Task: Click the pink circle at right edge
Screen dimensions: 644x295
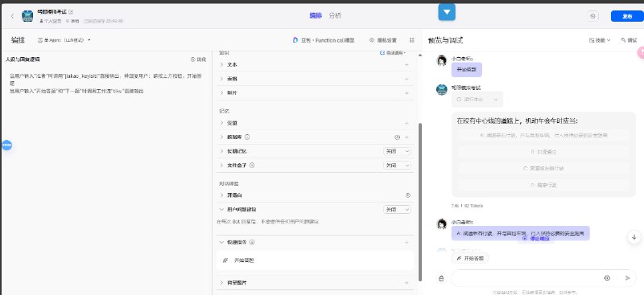Action: pyautogui.click(x=640, y=52)
